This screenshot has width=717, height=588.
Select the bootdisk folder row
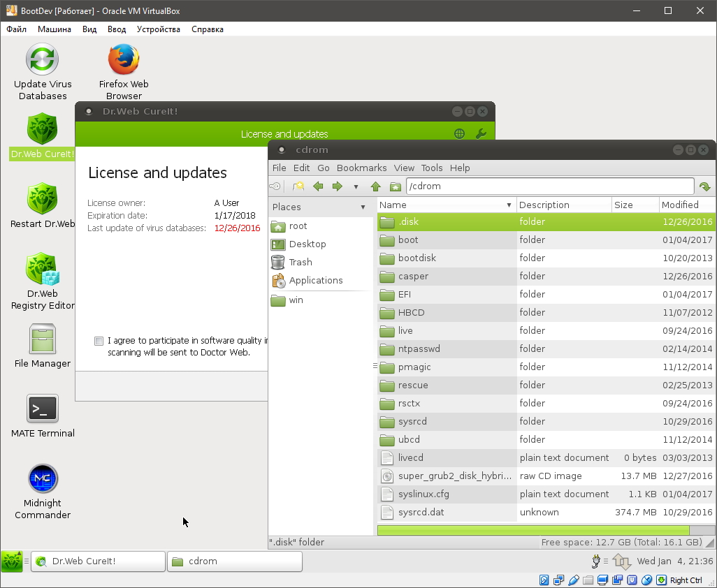(546, 258)
